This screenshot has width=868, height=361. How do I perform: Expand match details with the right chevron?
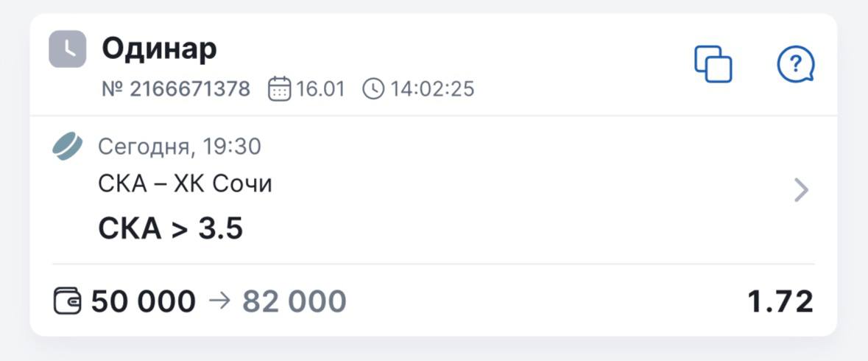(x=802, y=191)
